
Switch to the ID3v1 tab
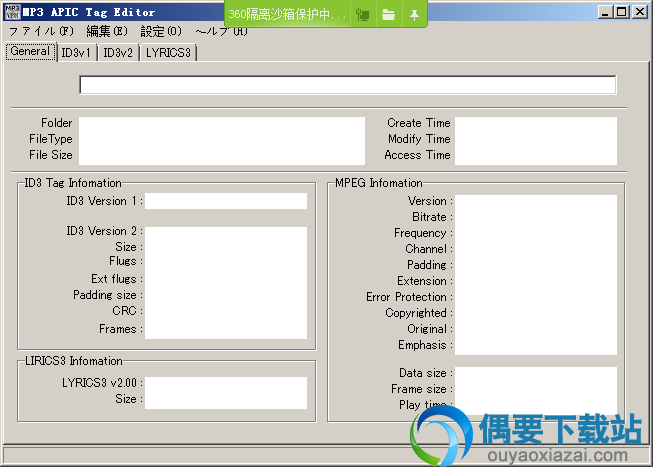pos(76,53)
